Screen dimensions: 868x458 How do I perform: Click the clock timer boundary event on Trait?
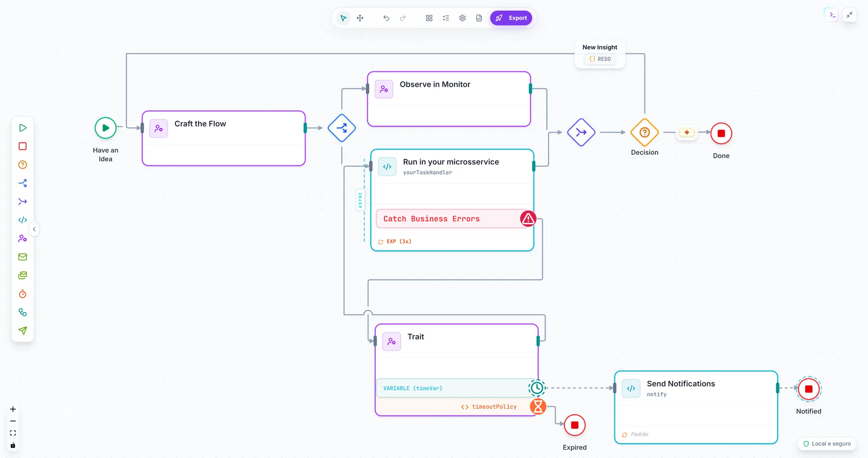tap(537, 388)
